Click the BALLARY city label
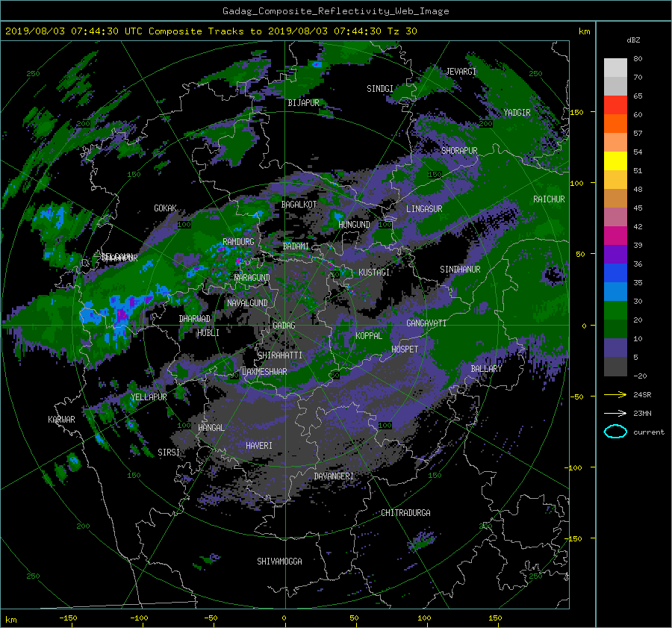This screenshot has height=628, width=672. [486, 369]
